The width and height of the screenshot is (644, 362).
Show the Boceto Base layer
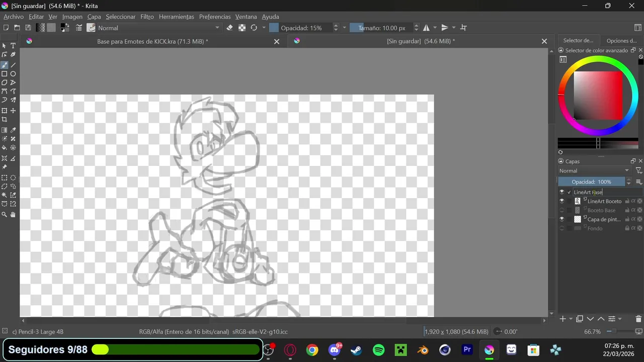tap(562, 210)
